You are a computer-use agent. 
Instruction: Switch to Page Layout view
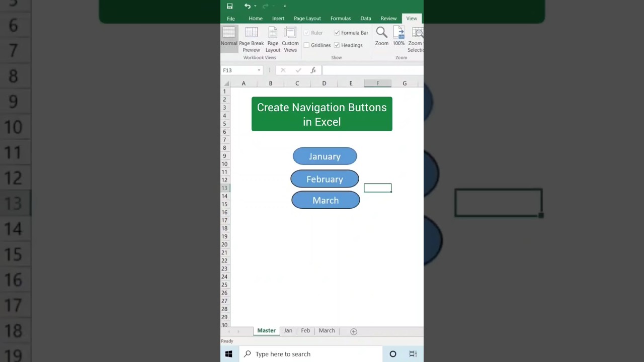273,40
